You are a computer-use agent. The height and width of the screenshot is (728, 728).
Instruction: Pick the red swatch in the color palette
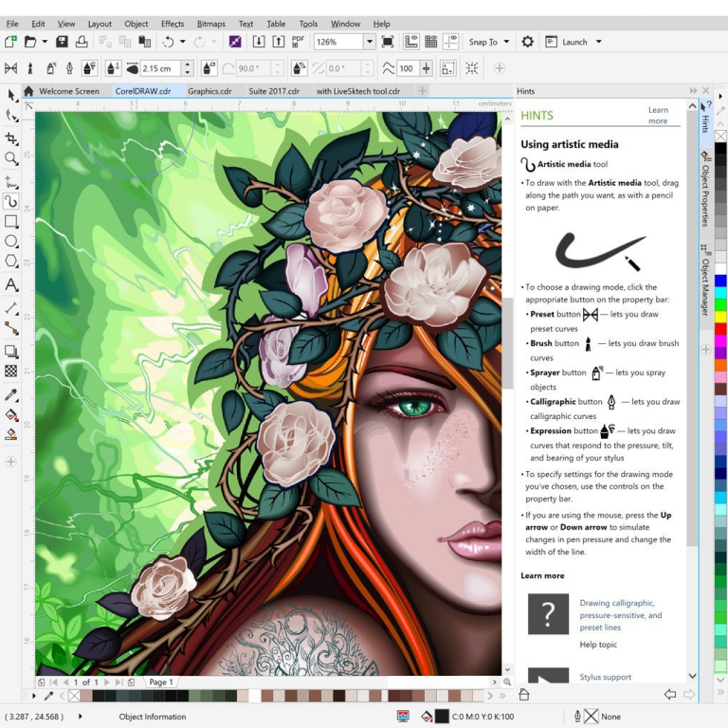[720, 328]
